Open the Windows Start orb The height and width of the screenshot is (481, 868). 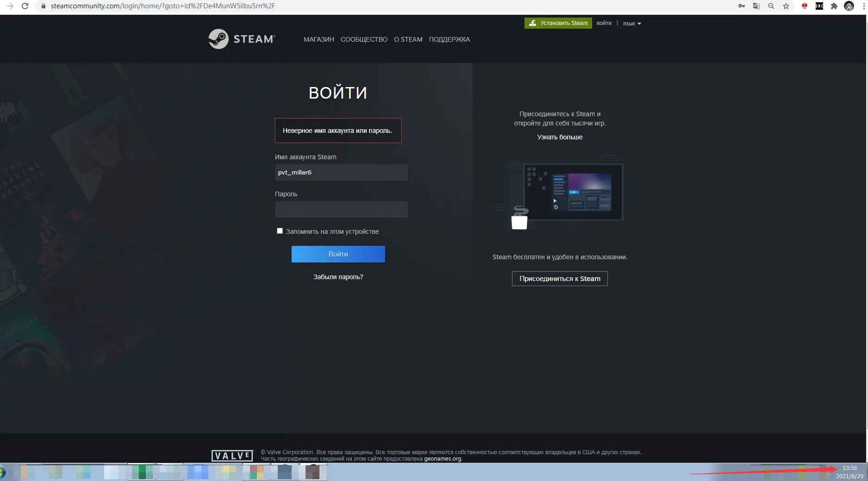[x=2, y=473]
